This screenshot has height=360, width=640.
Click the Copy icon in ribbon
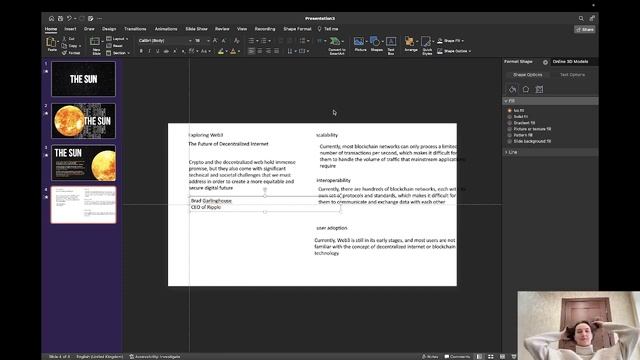[x=64, y=46]
